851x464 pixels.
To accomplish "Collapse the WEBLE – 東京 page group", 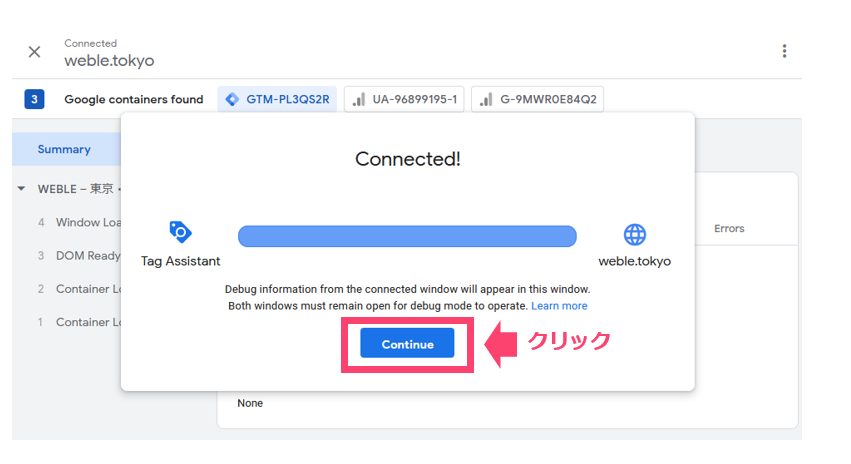I will tap(21, 189).
